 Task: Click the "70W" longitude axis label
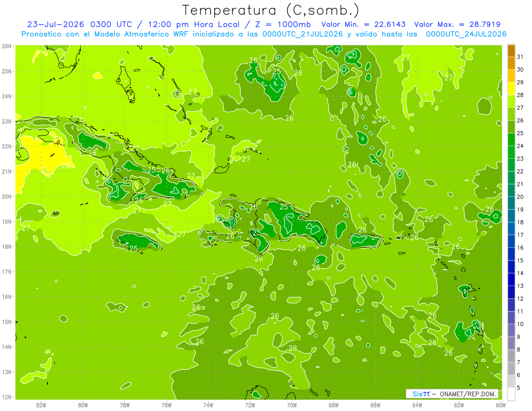tap(292, 405)
